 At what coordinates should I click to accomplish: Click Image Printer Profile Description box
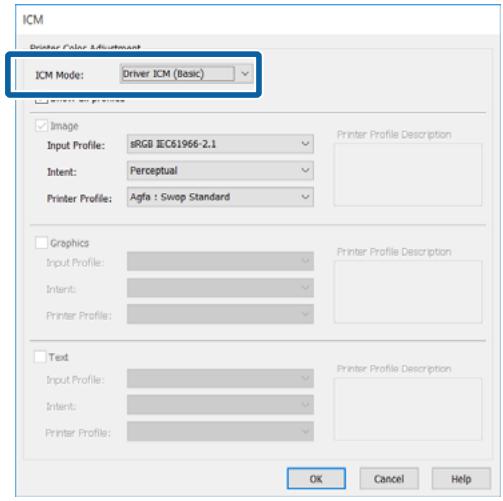coord(408,175)
